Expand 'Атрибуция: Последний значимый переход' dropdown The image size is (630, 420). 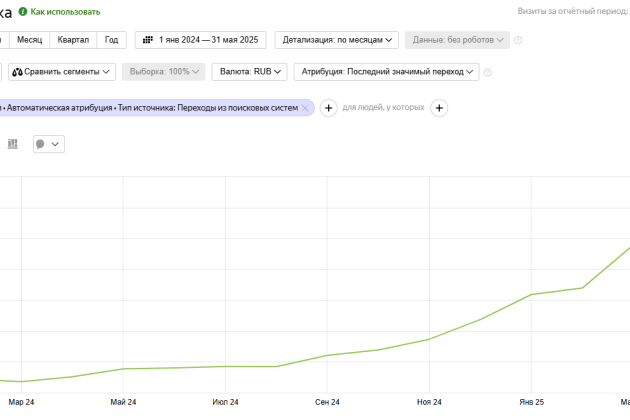pos(386,72)
